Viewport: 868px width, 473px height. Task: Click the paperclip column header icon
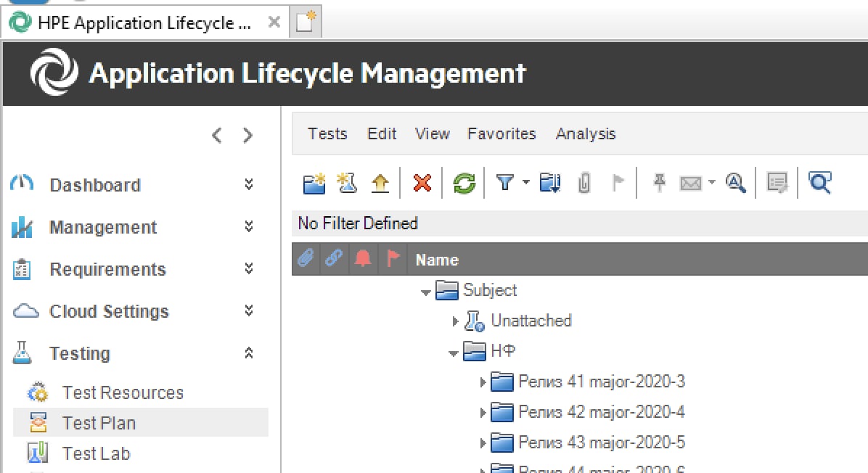pyautogui.click(x=306, y=258)
